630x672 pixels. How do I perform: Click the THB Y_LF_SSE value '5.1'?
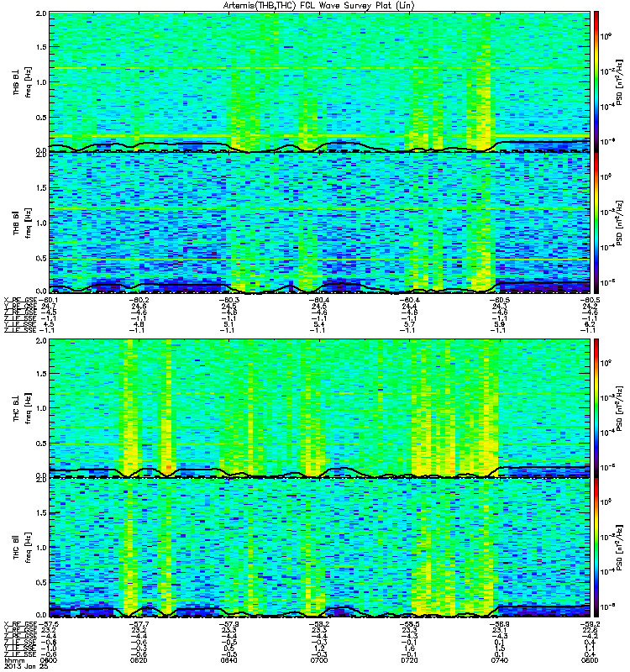[x=229, y=324]
